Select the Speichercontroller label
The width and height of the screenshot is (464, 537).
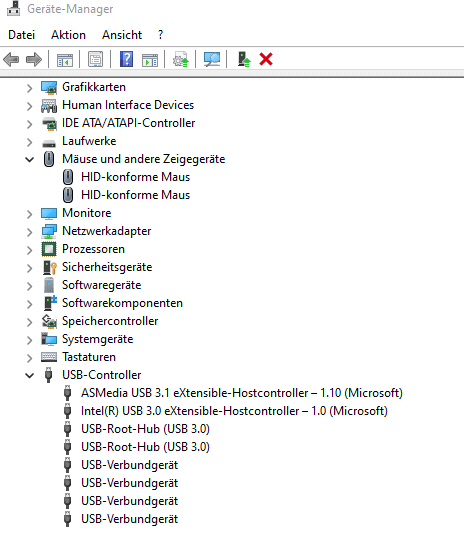110,321
